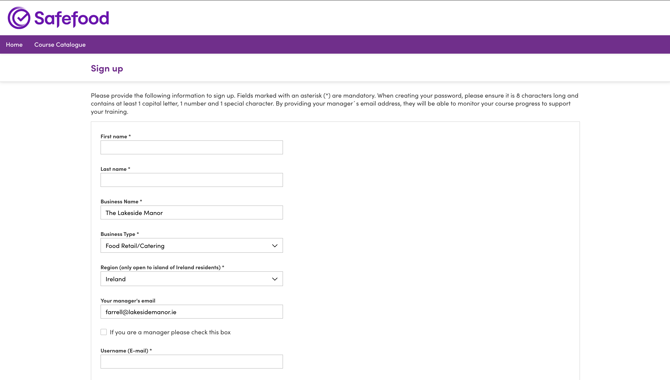
Task: Click the 'Username (E-mail) *' label
Action: coord(126,351)
